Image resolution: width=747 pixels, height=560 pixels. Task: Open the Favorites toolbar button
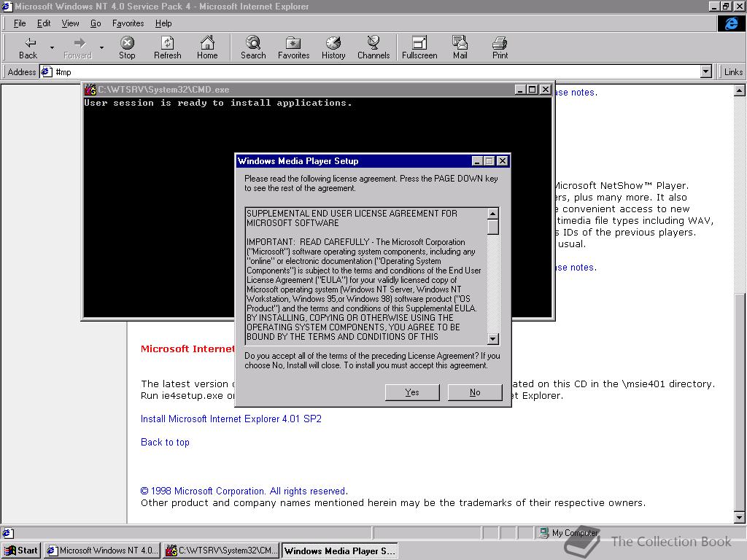pos(293,48)
